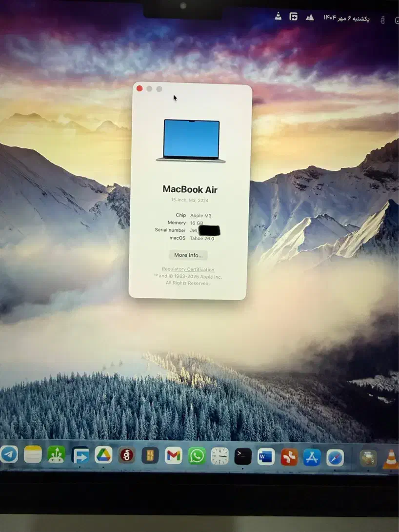Click the 'Serial number' label
The width and height of the screenshot is (399, 532).
click(x=170, y=230)
